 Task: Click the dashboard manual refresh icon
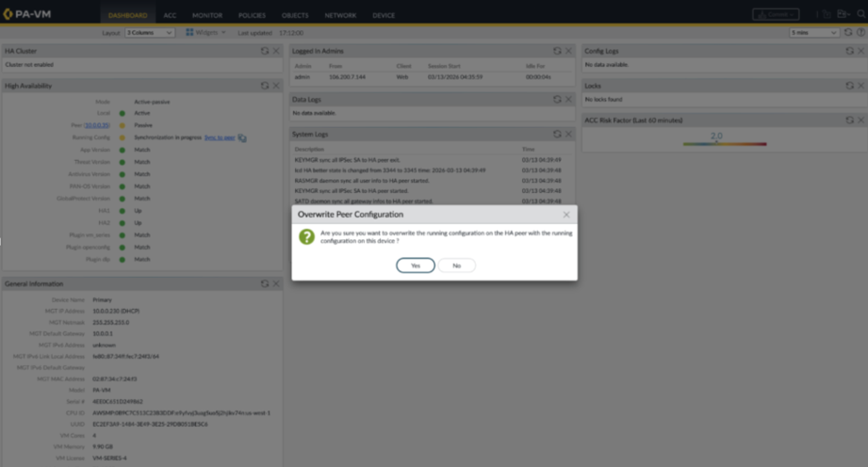pos(848,32)
